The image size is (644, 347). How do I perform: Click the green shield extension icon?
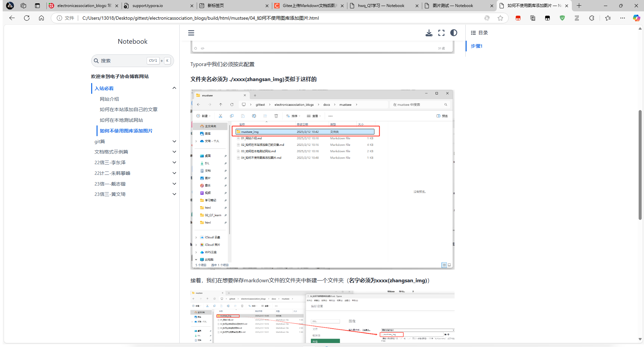tap(562, 18)
